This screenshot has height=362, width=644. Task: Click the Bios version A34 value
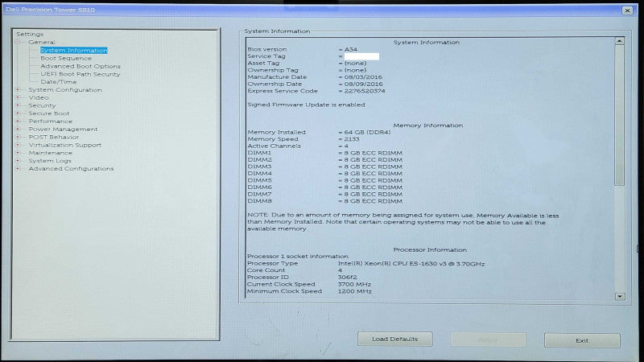click(x=350, y=49)
